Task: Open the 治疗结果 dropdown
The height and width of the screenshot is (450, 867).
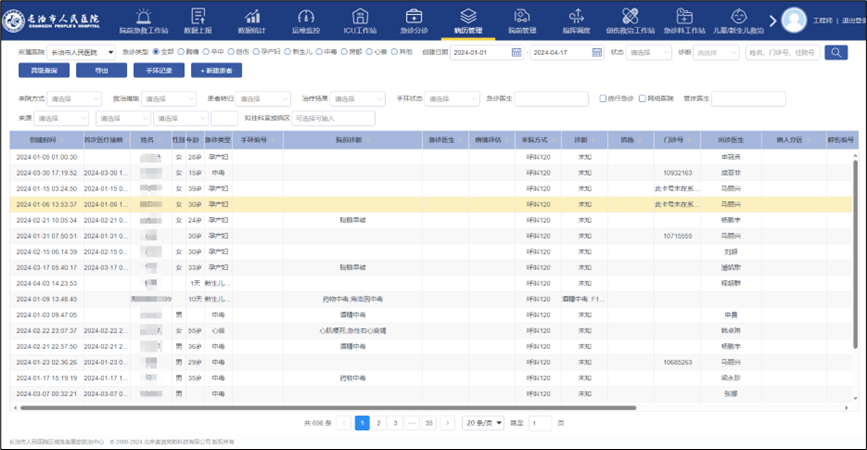Action: pos(357,99)
